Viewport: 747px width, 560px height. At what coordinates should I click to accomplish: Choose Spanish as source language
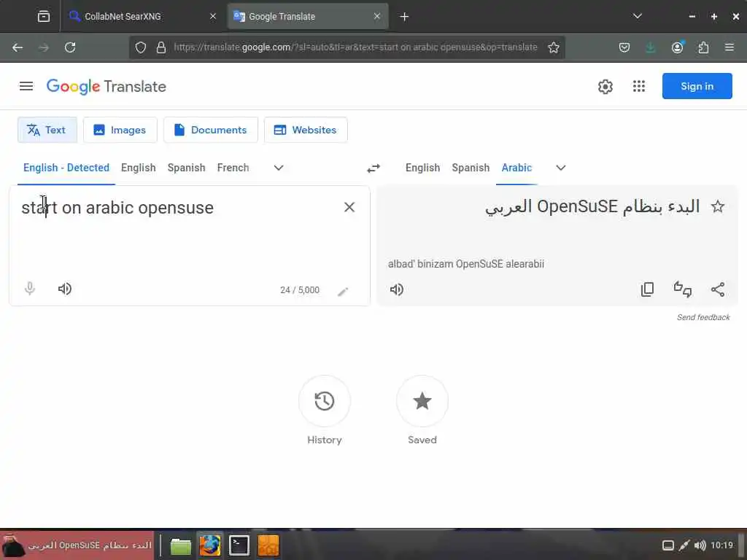point(186,168)
